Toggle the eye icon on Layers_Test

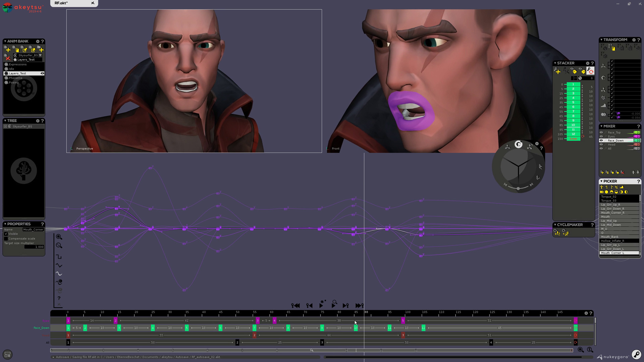pyautogui.click(x=42, y=73)
